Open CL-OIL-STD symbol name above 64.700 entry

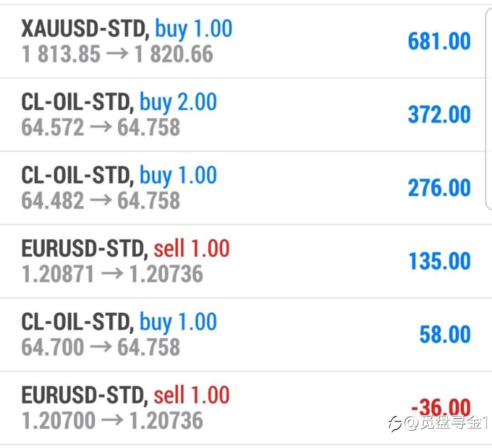[x=77, y=322]
